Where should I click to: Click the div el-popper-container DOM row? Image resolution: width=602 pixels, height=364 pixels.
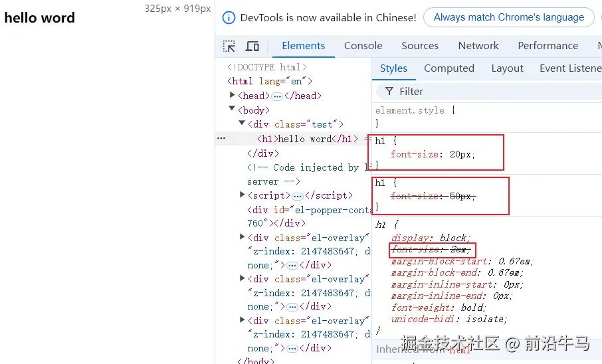tap(310, 217)
